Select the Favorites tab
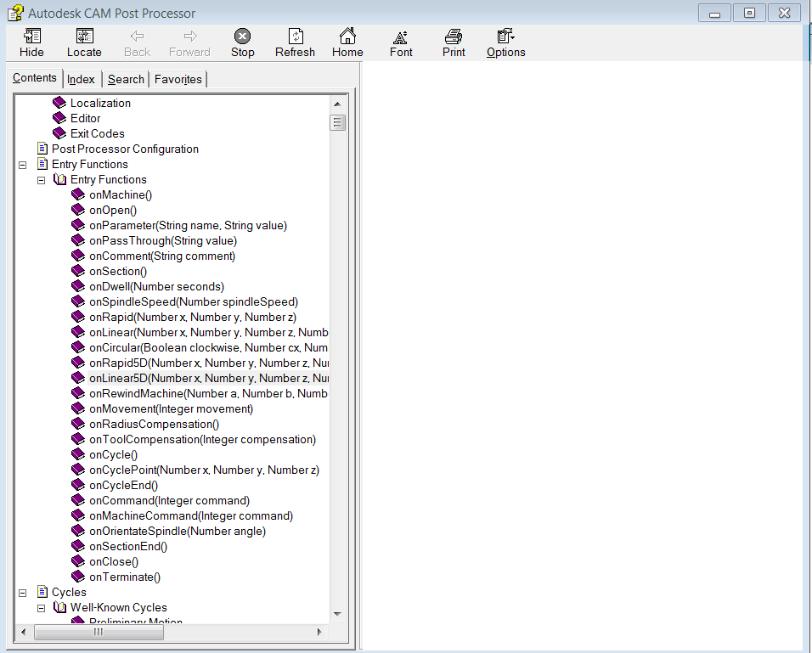Viewport: 812px width, 653px height. pyautogui.click(x=178, y=78)
